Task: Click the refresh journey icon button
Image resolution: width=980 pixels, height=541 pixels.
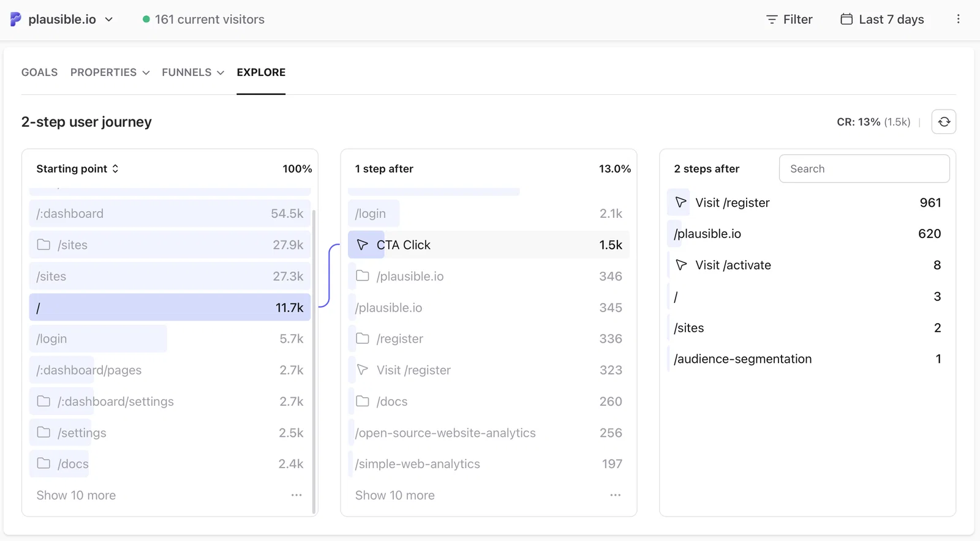Action: [x=944, y=122]
